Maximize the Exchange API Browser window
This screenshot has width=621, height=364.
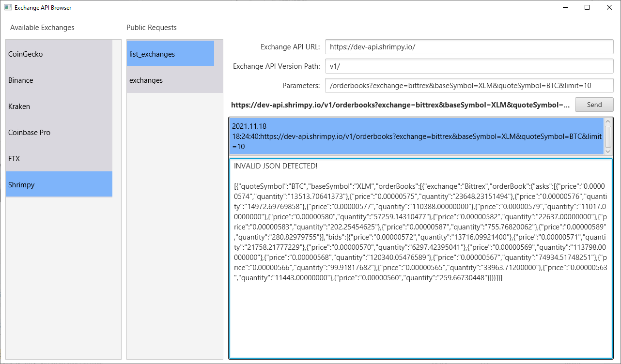[587, 7]
